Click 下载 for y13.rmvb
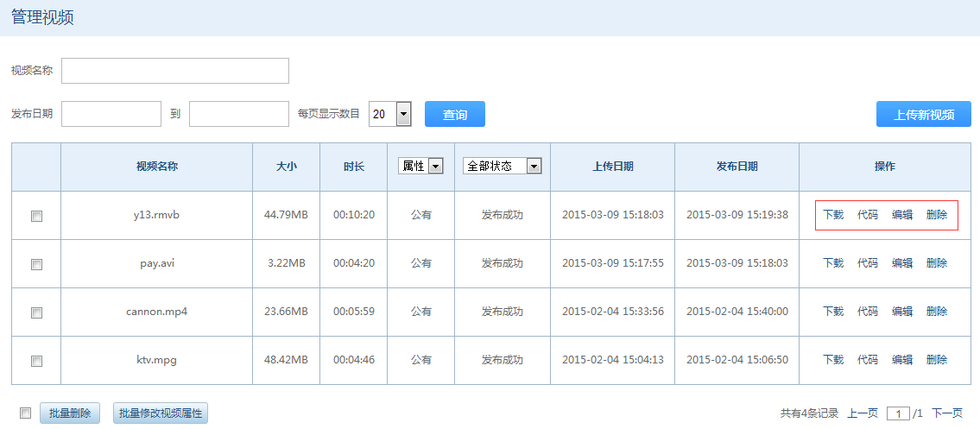 [833, 215]
